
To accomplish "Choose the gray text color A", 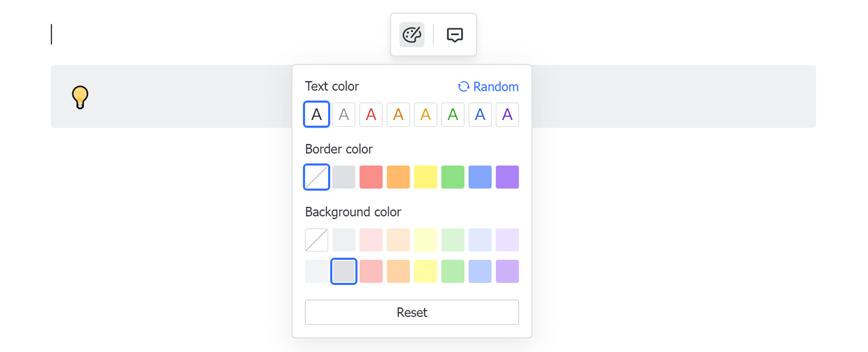I will tap(344, 115).
